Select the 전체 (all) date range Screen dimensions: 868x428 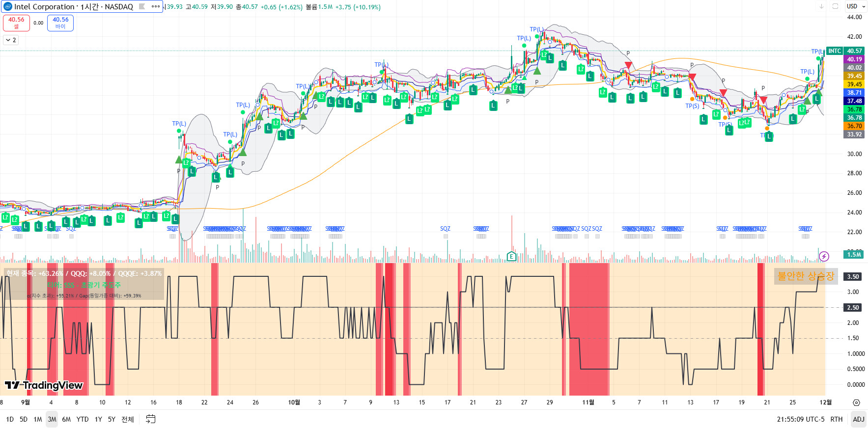pos(128,419)
